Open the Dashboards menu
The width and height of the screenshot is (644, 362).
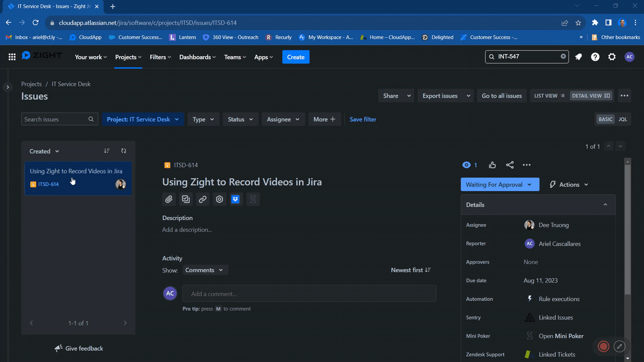[197, 57]
